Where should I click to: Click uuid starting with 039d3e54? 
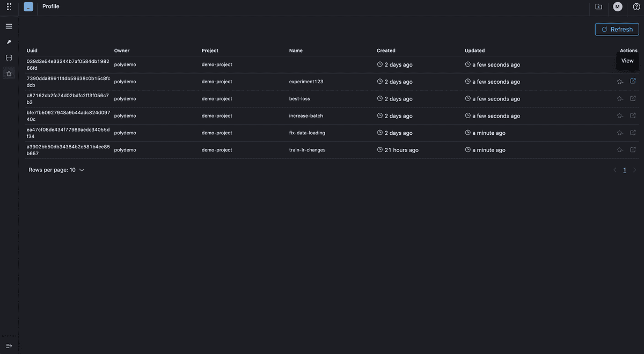click(68, 64)
